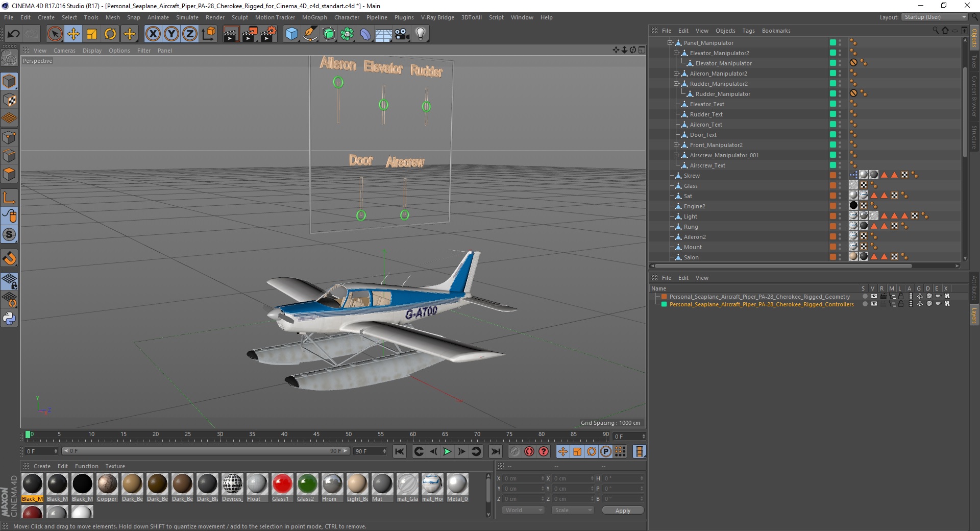Toggle X axis lock
Image resolution: width=980 pixels, height=531 pixels.
point(153,34)
